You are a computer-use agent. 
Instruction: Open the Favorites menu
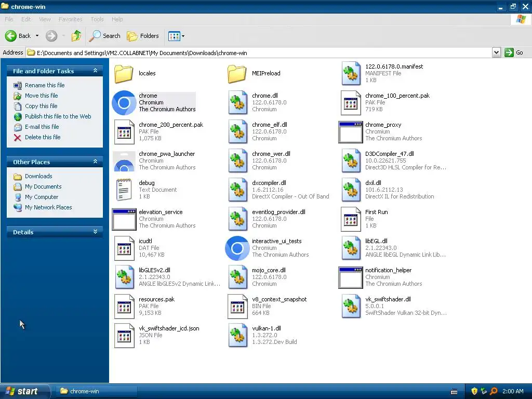point(71,19)
